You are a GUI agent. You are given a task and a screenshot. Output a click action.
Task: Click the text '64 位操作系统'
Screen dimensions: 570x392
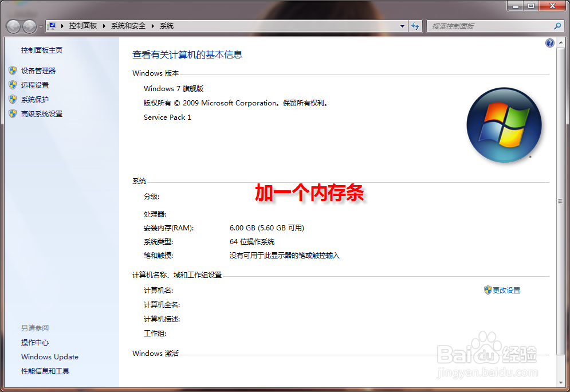point(252,242)
